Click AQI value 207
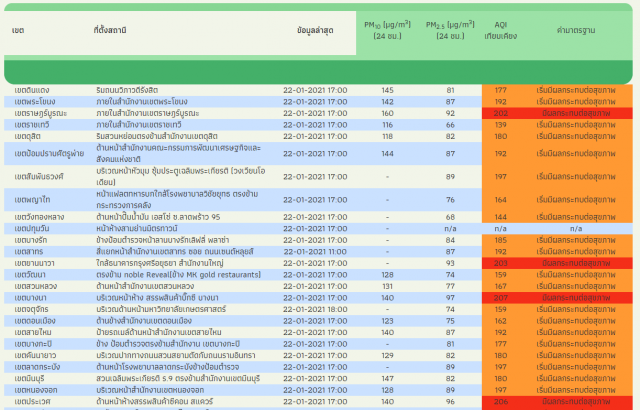The width and height of the screenshot is (640, 410). (500, 298)
